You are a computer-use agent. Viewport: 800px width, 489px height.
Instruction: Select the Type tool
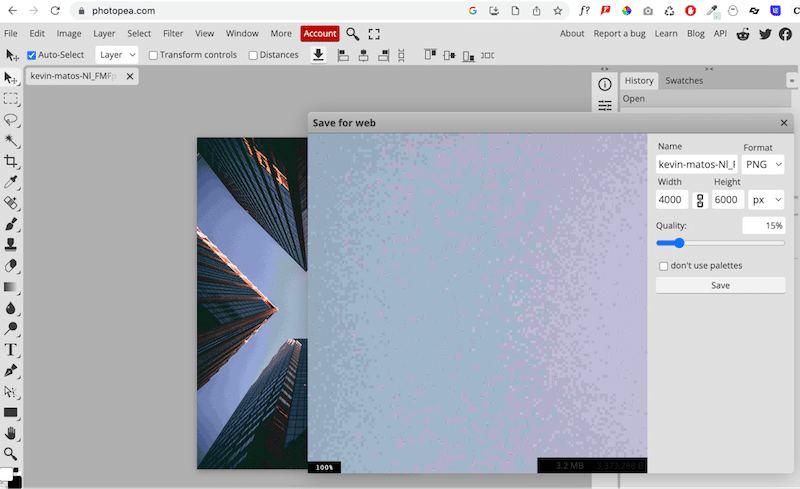(10, 350)
